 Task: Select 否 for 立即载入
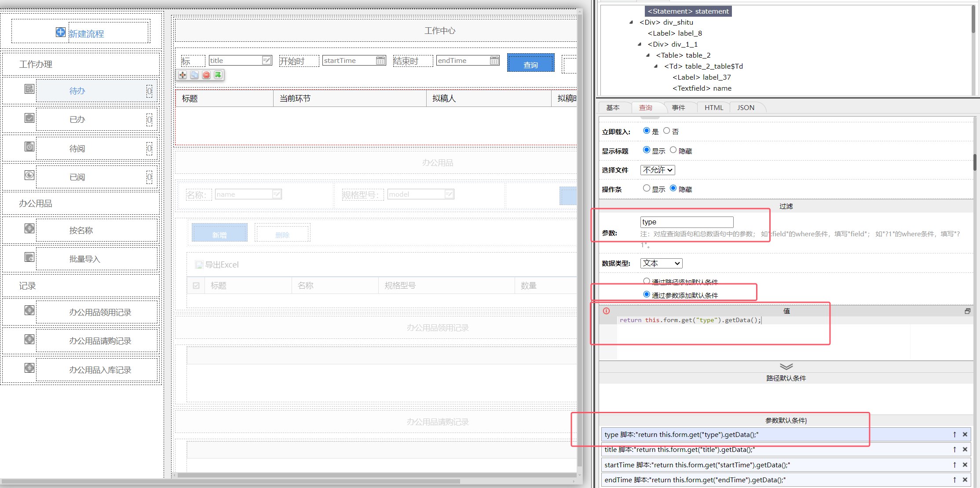point(666,131)
